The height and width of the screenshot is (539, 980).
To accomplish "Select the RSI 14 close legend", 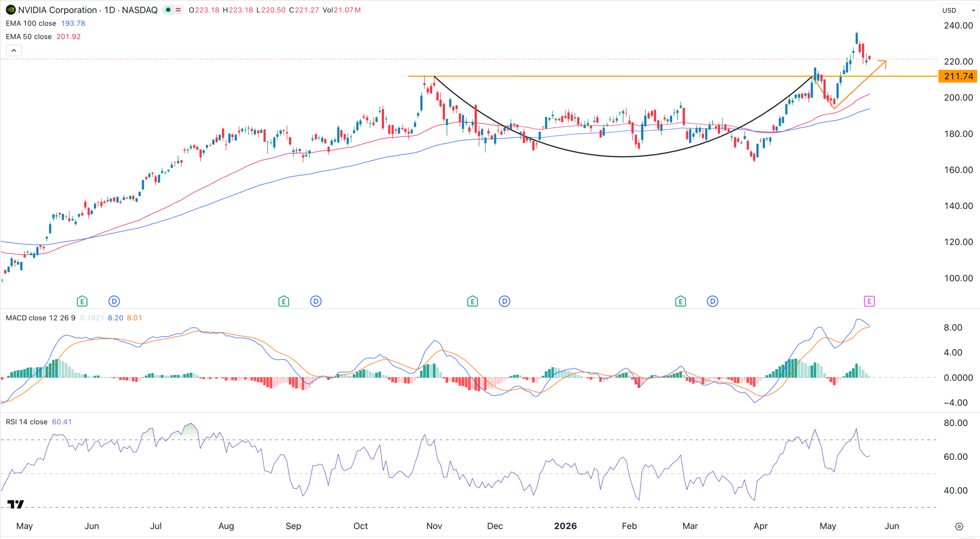I will [26, 422].
